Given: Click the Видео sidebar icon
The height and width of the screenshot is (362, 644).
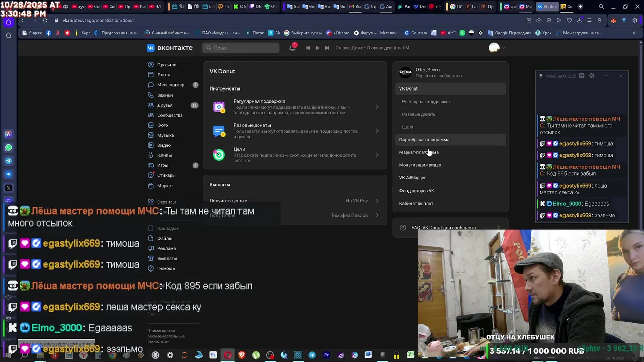Looking at the screenshot, I should [x=151, y=145].
